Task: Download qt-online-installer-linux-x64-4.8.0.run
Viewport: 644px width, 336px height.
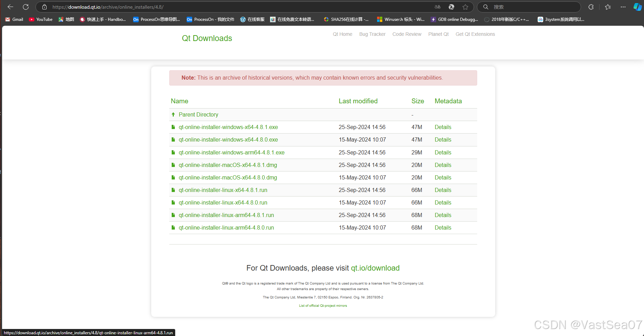Action: pos(223,202)
